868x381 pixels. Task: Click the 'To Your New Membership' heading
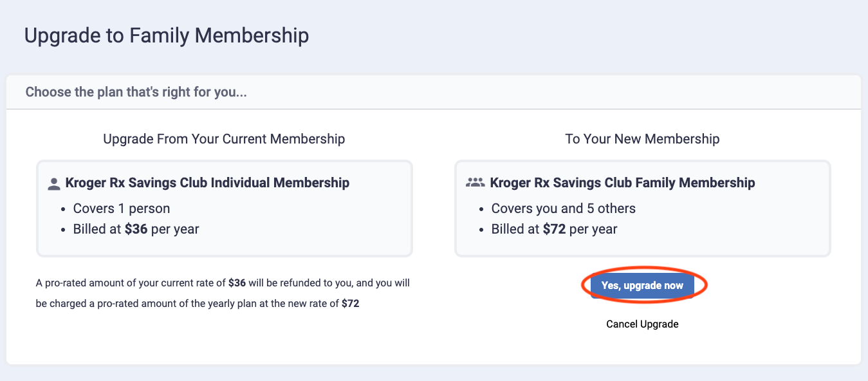[x=642, y=139]
